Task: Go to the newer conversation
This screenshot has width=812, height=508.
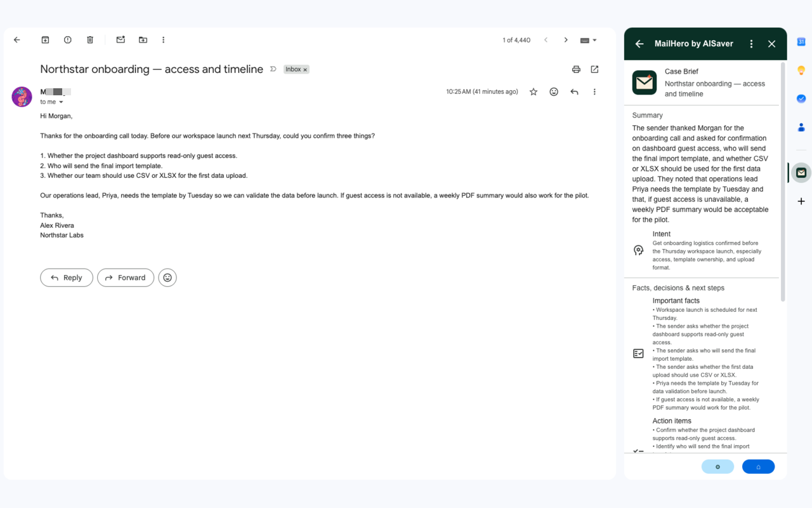Action: (546, 40)
